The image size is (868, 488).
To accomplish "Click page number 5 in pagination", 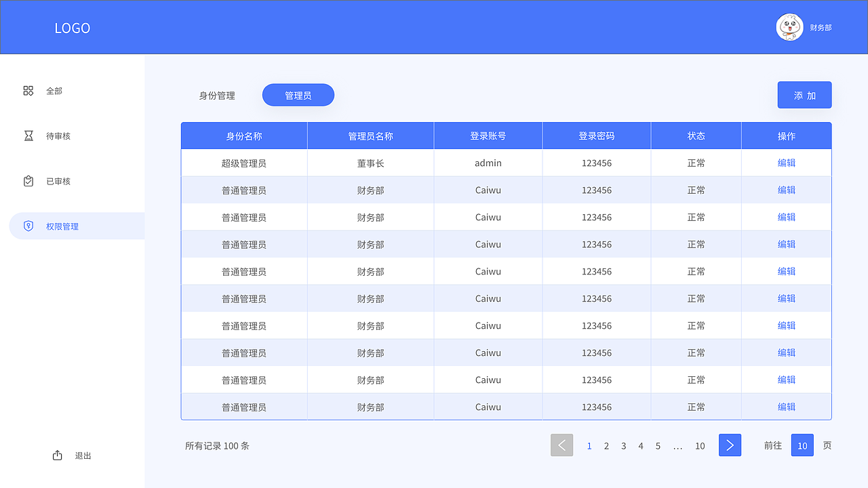I will [x=658, y=446].
